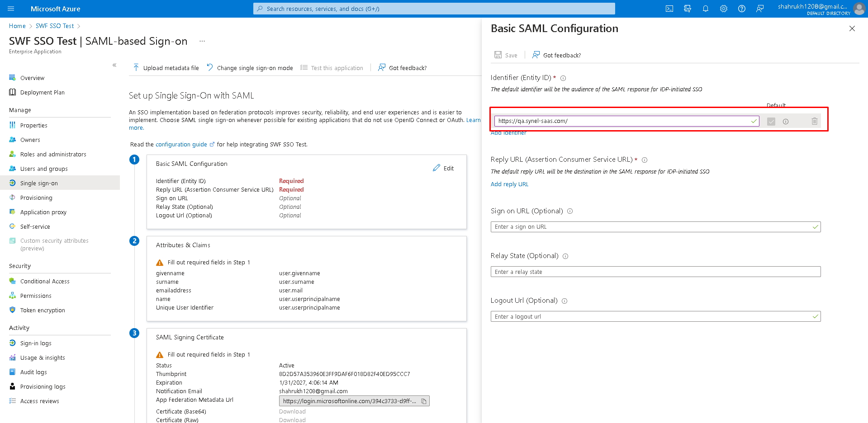868x423 pixels.
Task: Toggle the Default checkbox for the identifier
Action: click(771, 122)
